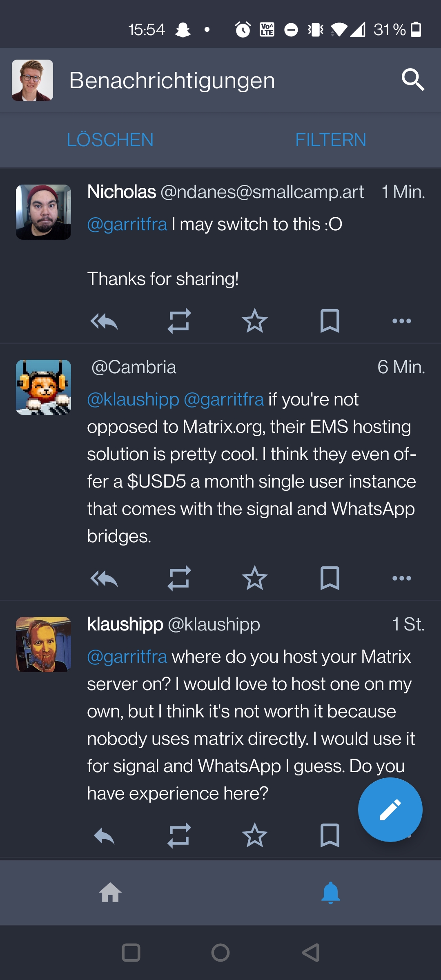
Task: Open more options for @Cambria's post
Action: [x=402, y=578]
